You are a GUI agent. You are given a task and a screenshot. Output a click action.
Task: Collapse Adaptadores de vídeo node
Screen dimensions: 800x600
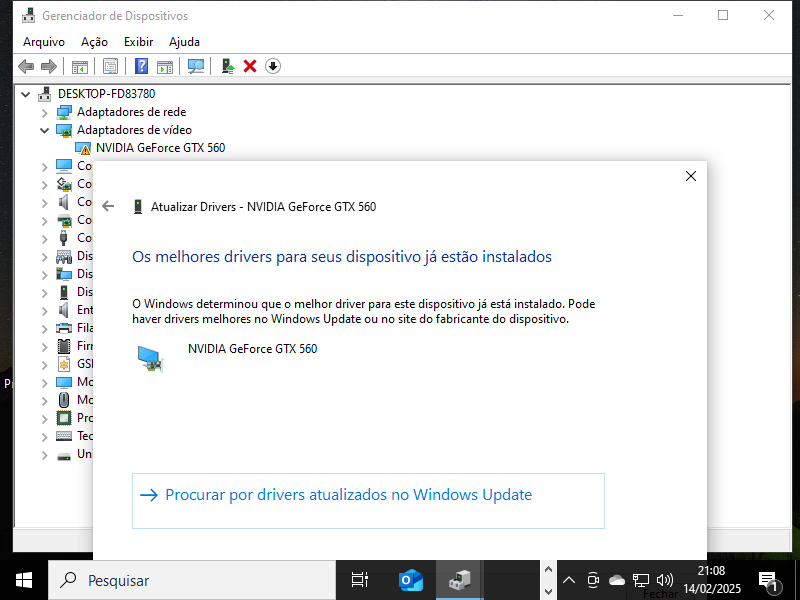coord(44,131)
